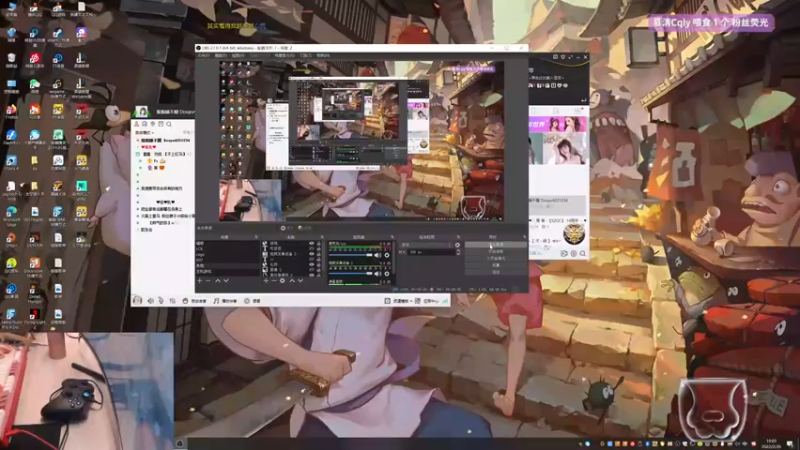Toggle visibility eye of fifth source row
Screen dimensions: 800x450
pos(311,264)
